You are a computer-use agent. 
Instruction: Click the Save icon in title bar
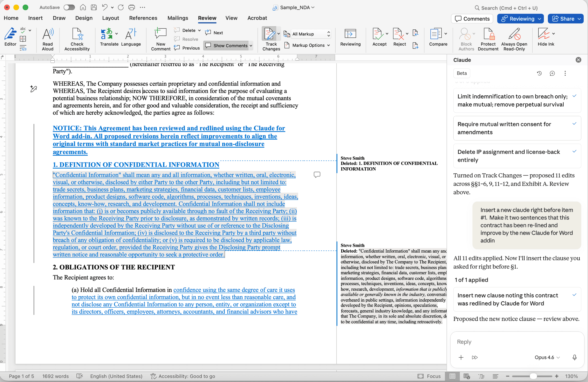pos(94,7)
